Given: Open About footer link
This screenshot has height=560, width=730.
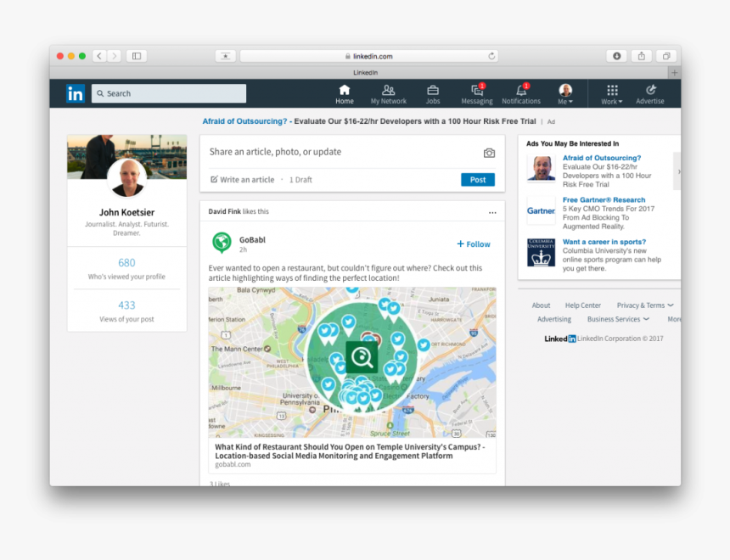Looking at the screenshot, I should pos(541,305).
